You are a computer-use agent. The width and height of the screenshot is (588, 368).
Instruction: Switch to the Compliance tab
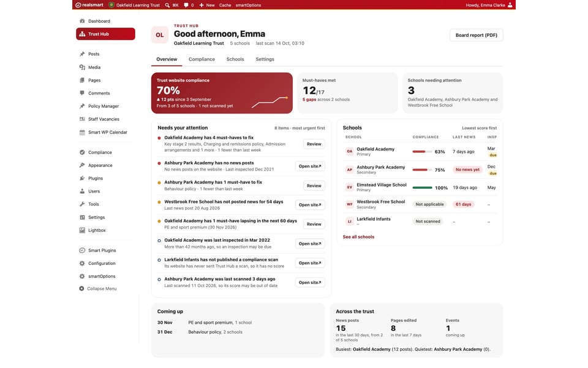coord(202,59)
